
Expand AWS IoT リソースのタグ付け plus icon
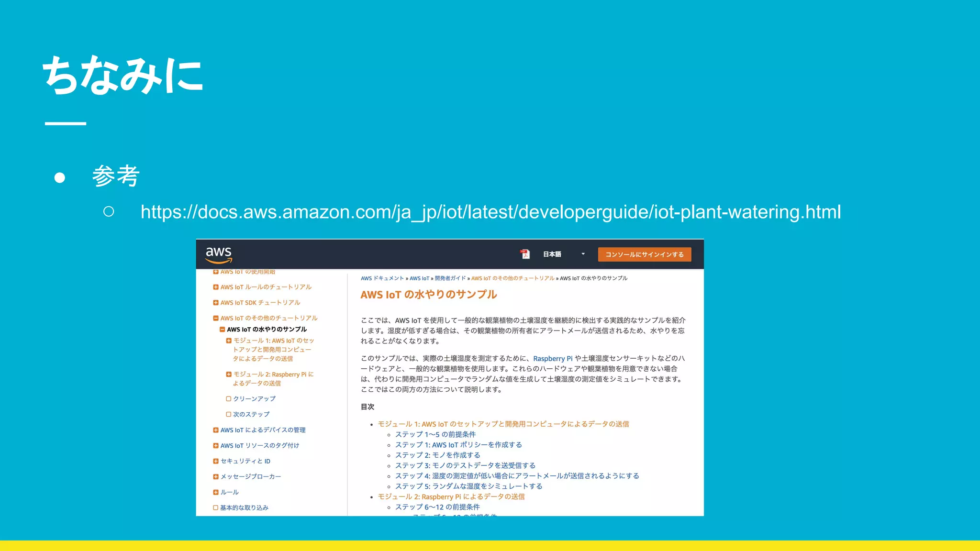[216, 446]
